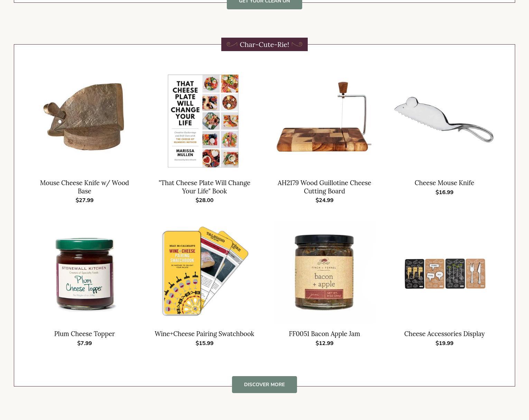Click the Cheese Mouse Knife product title

click(x=444, y=183)
